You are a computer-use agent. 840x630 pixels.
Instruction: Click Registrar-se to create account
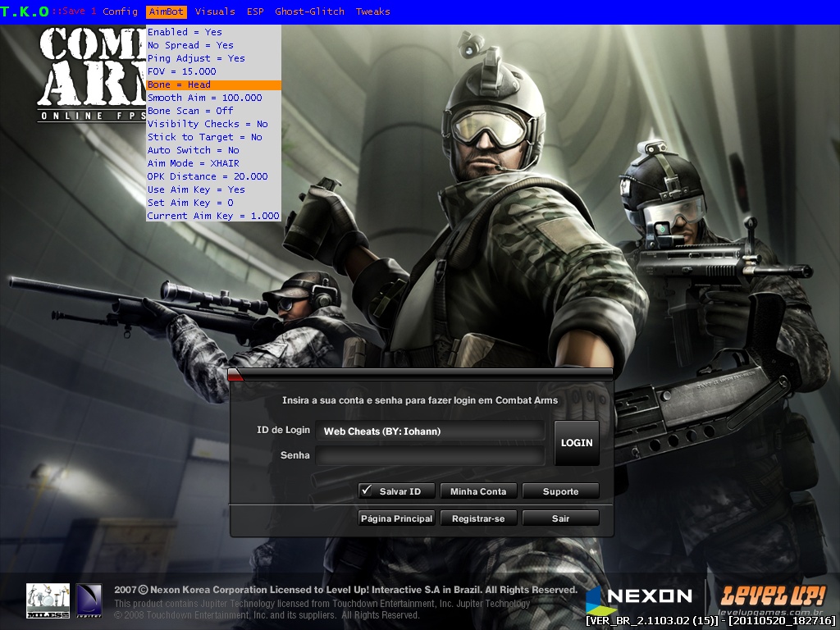tap(479, 518)
